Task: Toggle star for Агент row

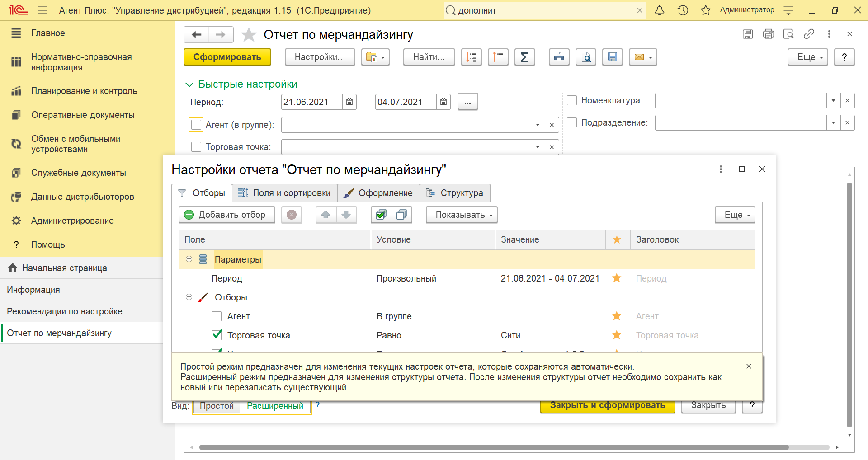Action: [x=617, y=316]
